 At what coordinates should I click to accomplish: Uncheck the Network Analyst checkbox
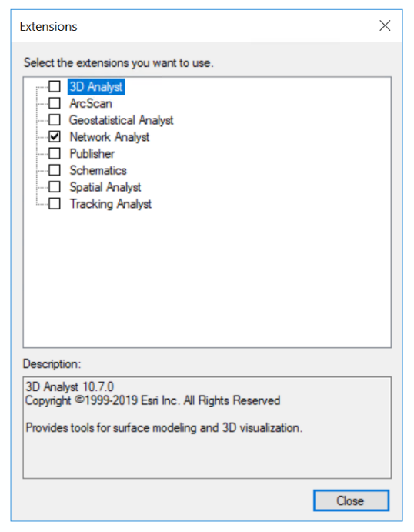click(x=54, y=137)
